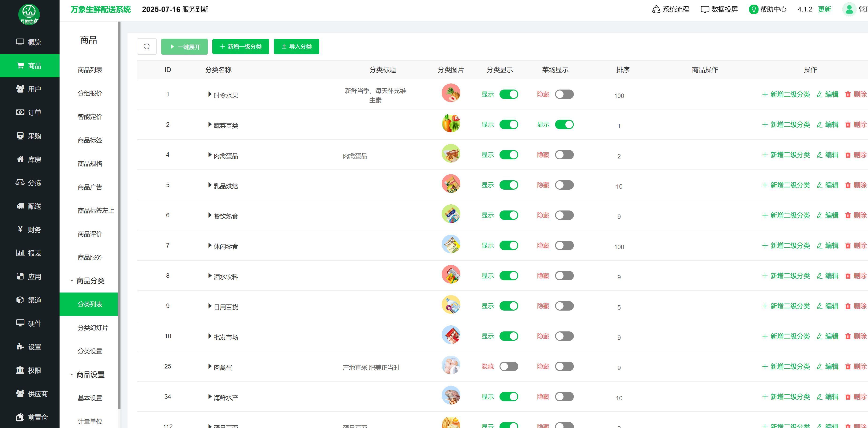
Task: Click the 新增一级分类 button
Action: pos(240,46)
